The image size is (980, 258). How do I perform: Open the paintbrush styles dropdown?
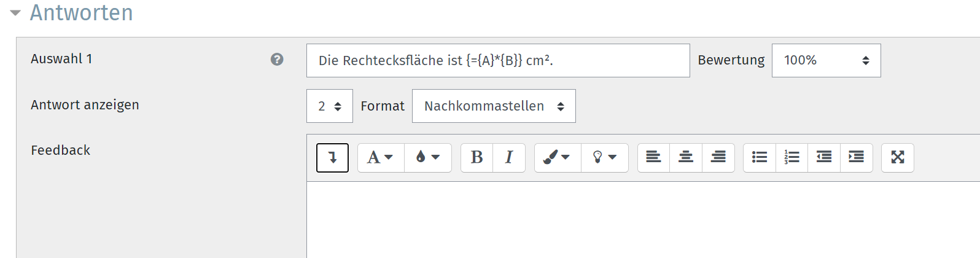click(558, 158)
